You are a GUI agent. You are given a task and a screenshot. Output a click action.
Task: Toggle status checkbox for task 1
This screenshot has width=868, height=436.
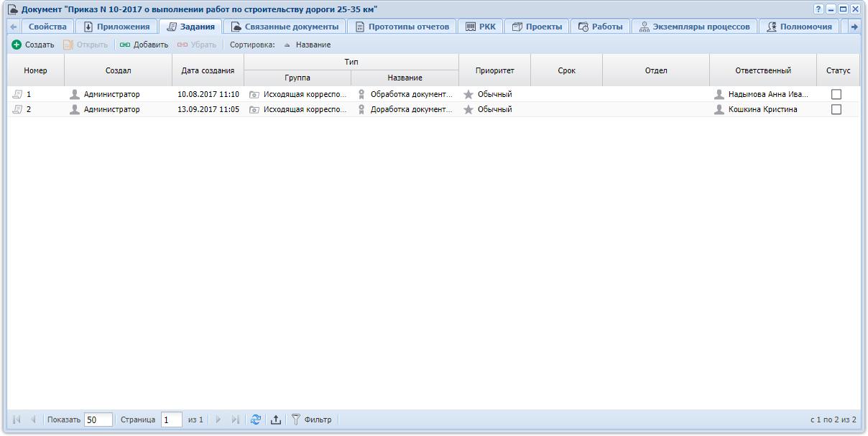click(x=836, y=94)
